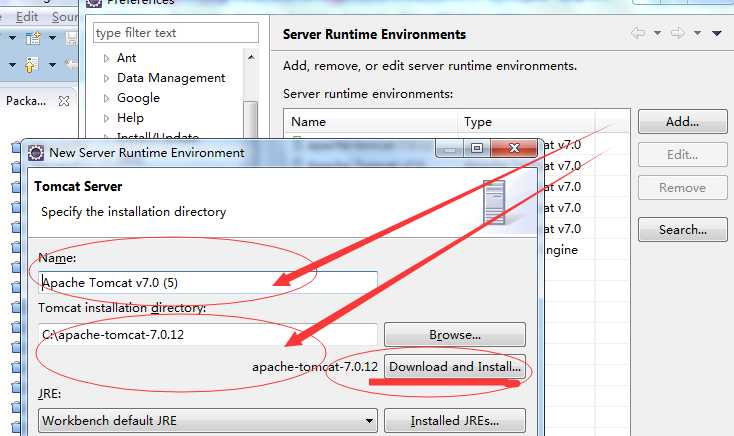The height and width of the screenshot is (436, 734).
Task: Open the Preferences page view menu triangle
Action: [717, 33]
